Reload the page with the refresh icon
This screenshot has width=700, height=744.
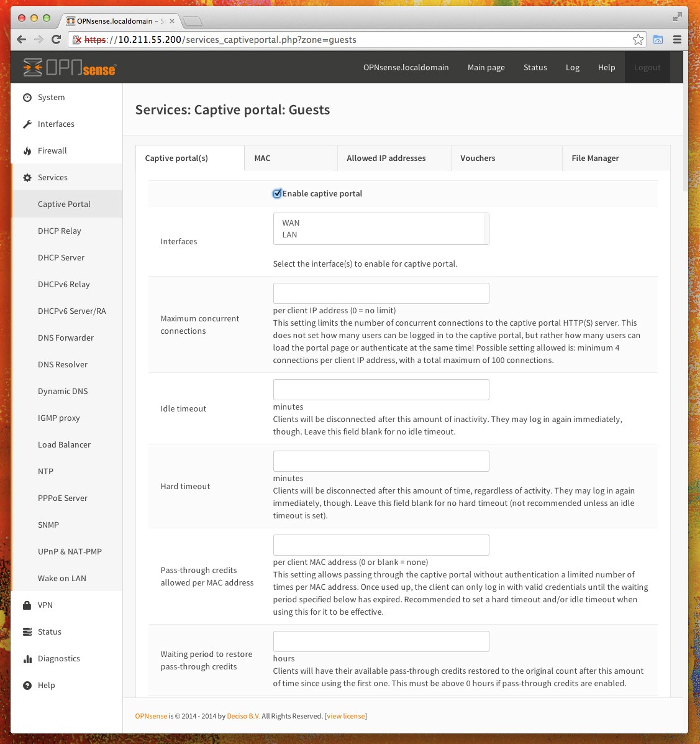56,39
